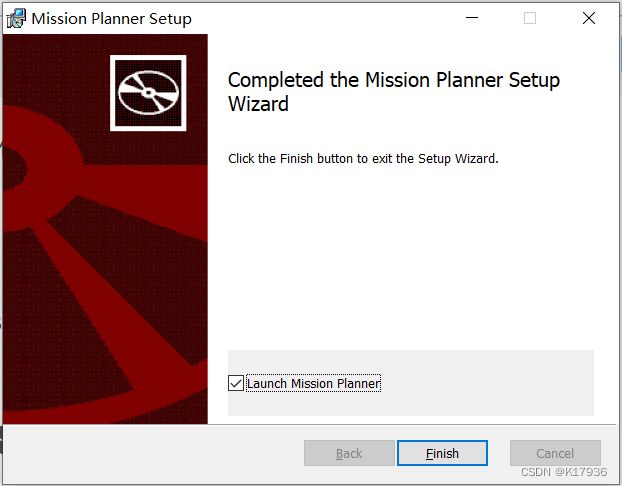Image resolution: width=622 pixels, height=486 pixels.
Task: Click the CSDN @K17936 watermark
Action: pyautogui.click(x=564, y=471)
